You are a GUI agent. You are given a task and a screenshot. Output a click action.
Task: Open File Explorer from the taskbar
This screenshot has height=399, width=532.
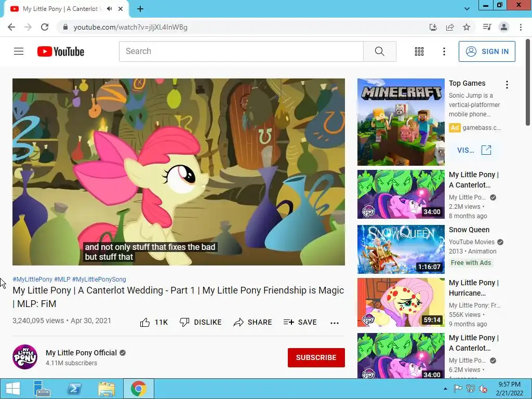pos(106,389)
